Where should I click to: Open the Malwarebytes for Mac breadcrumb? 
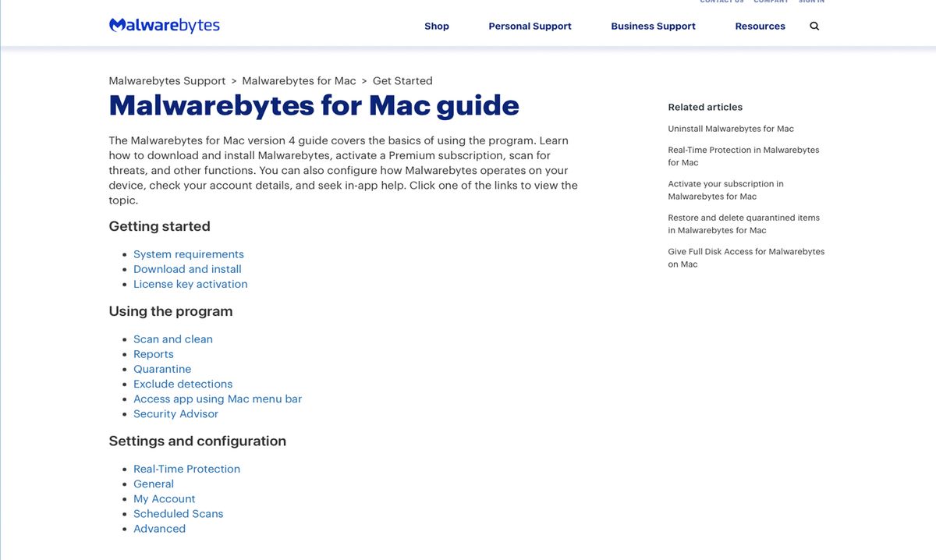click(x=298, y=80)
